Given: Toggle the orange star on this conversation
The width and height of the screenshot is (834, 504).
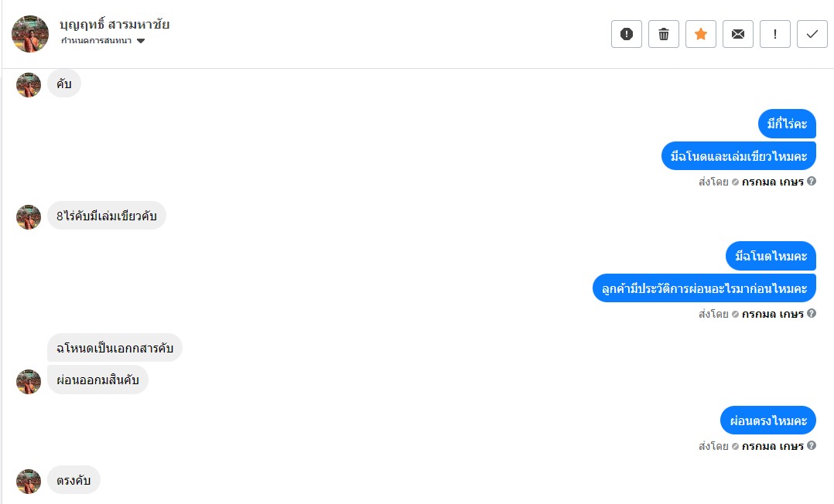Looking at the screenshot, I should tap(701, 34).
